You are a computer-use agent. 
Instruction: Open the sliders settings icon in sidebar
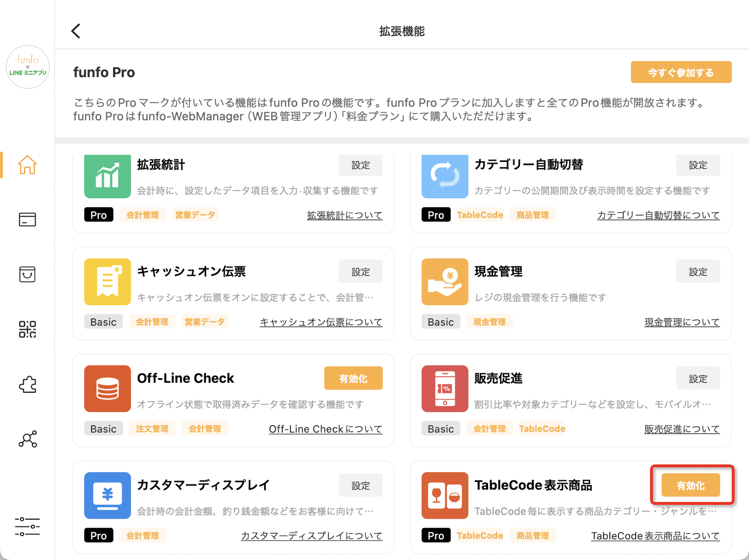click(x=27, y=527)
